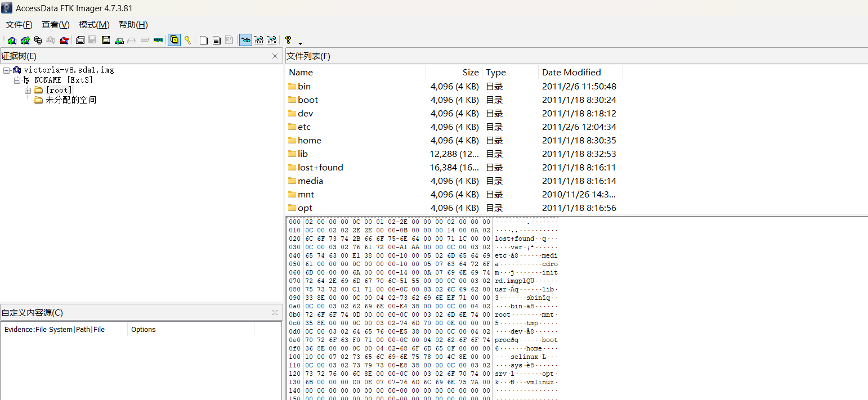Image resolution: width=868 pixels, height=400 pixels.
Task: Sort file list by Name column
Action: pyautogui.click(x=356, y=73)
